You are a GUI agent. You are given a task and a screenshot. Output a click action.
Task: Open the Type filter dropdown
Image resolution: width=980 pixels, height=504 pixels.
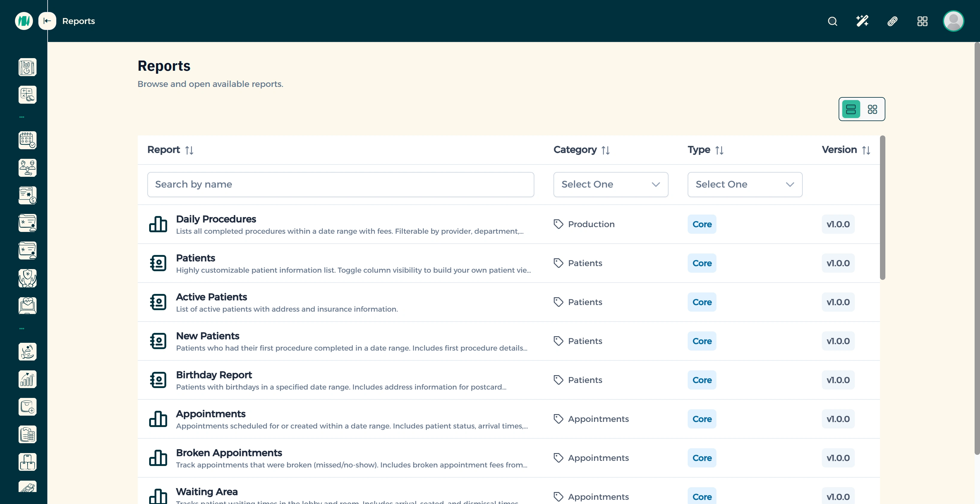[745, 185]
